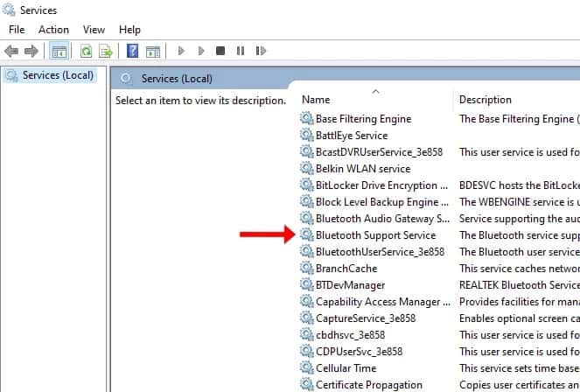Toggle the Show/Hide Console Tree icon
Screen dimensions: 580x392
pyautogui.click(x=59, y=51)
